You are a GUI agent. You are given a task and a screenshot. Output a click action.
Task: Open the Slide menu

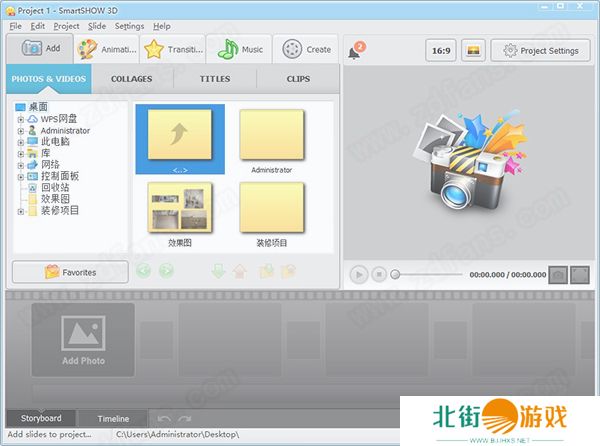coord(97,26)
